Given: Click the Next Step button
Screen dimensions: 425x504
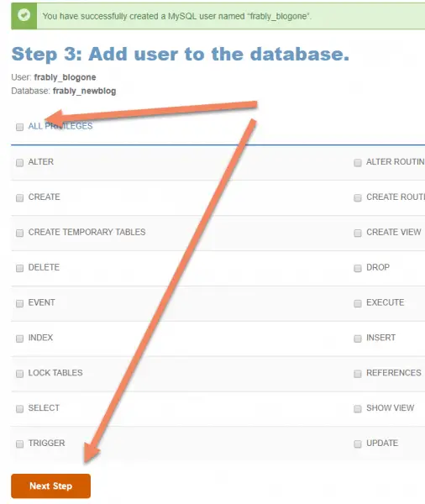Looking at the screenshot, I should [x=50, y=486].
